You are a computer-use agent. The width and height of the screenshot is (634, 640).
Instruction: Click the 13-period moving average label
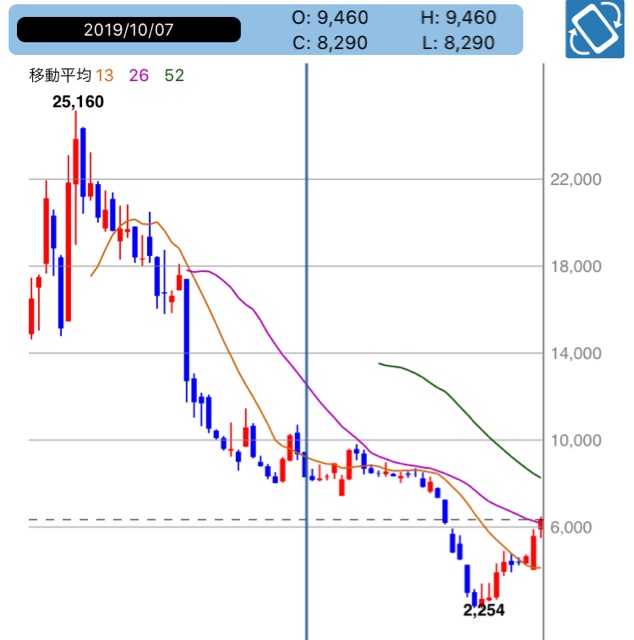tap(104, 76)
